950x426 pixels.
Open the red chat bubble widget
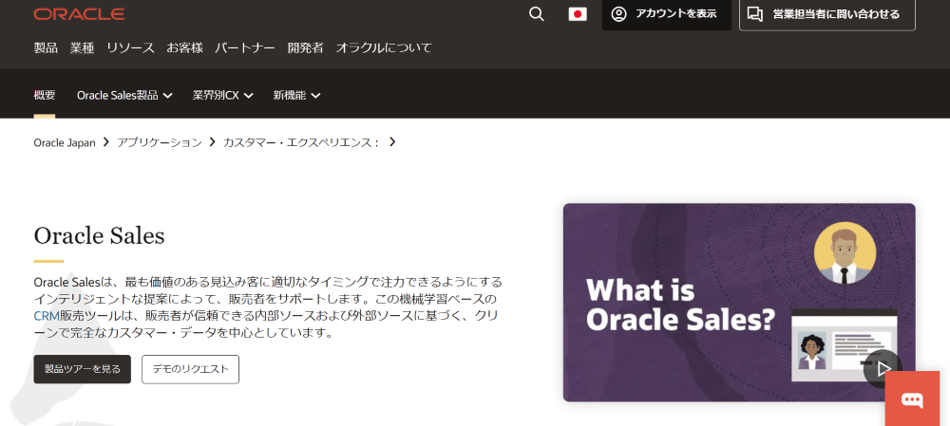click(912, 399)
